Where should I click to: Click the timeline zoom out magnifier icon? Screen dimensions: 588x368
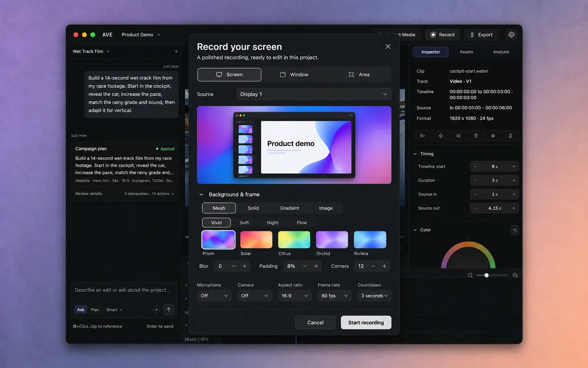(470, 275)
